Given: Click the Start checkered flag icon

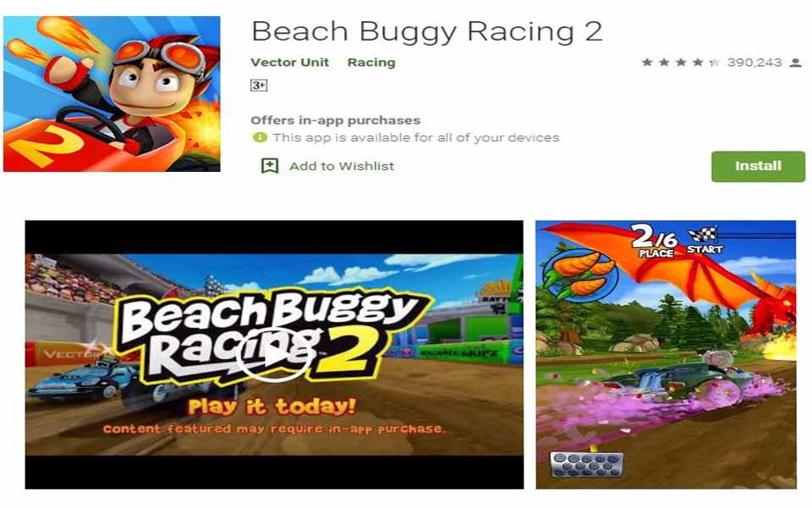Looking at the screenshot, I should (x=705, y=241).
